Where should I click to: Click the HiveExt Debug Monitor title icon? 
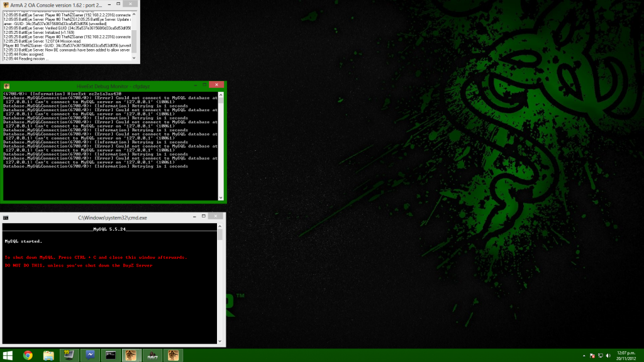coord(6,86)
